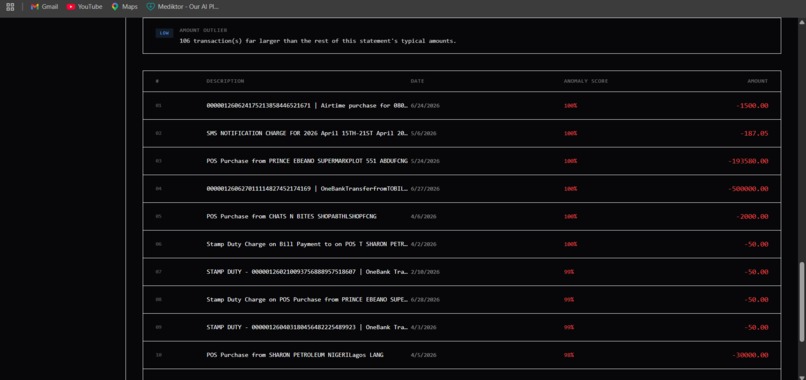Select Stamp Duty Charge on POS Purchase row
Viewport: 806px width, 380px height.
point(307,300)
